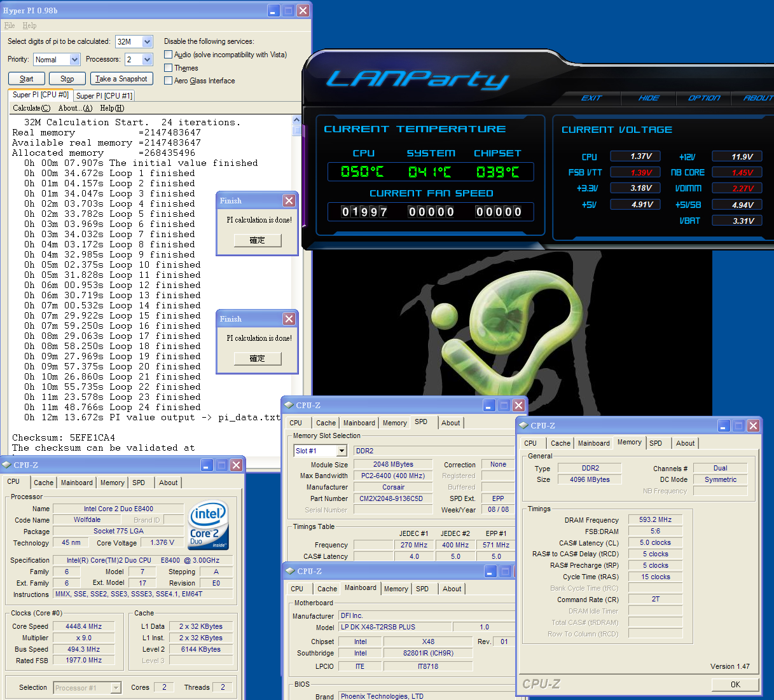Open the Calculate menu in Super PI
The width and height of the screenshot is (774, 700).
31,108
